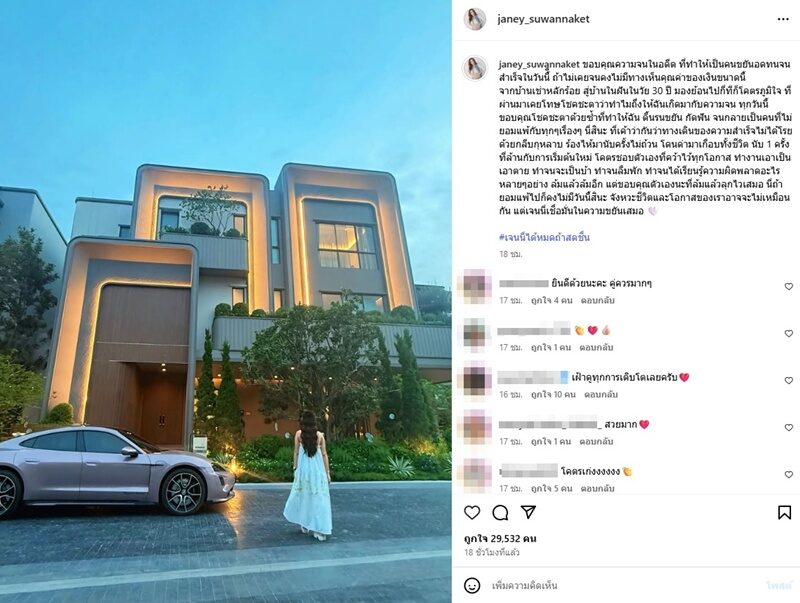The image size is (800, 603).
Task: Like the comment สวยมาก
Action: pyautogui.click(x=788, y=428)
